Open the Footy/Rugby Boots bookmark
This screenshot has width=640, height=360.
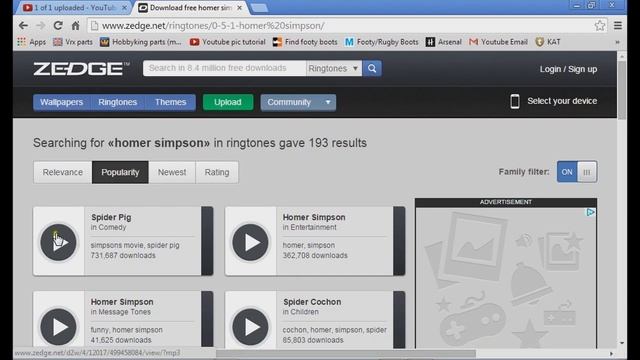382,42
